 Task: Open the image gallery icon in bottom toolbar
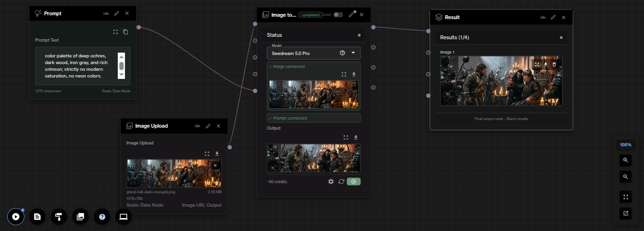pyautogui.click(x=80, y=217)
